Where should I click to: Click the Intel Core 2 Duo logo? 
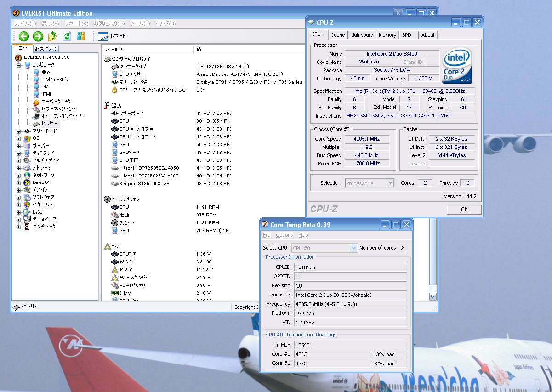[x=457, y=65]
